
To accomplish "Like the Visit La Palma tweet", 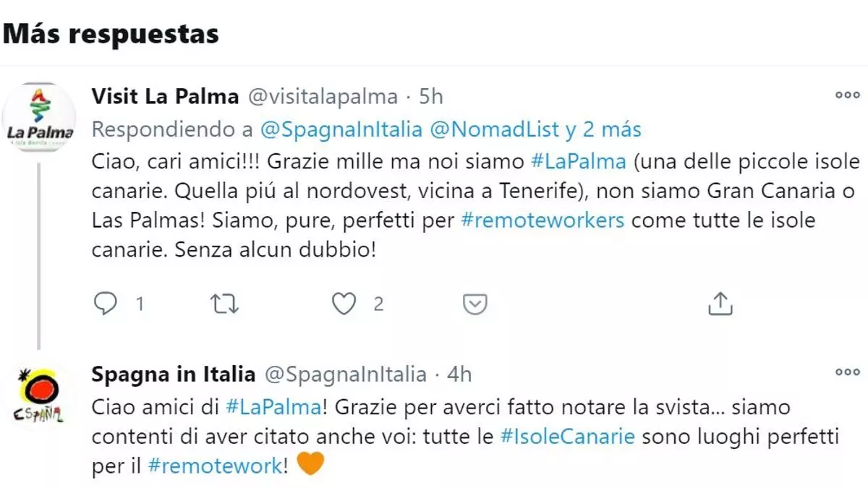I will [x=344, y=304].
